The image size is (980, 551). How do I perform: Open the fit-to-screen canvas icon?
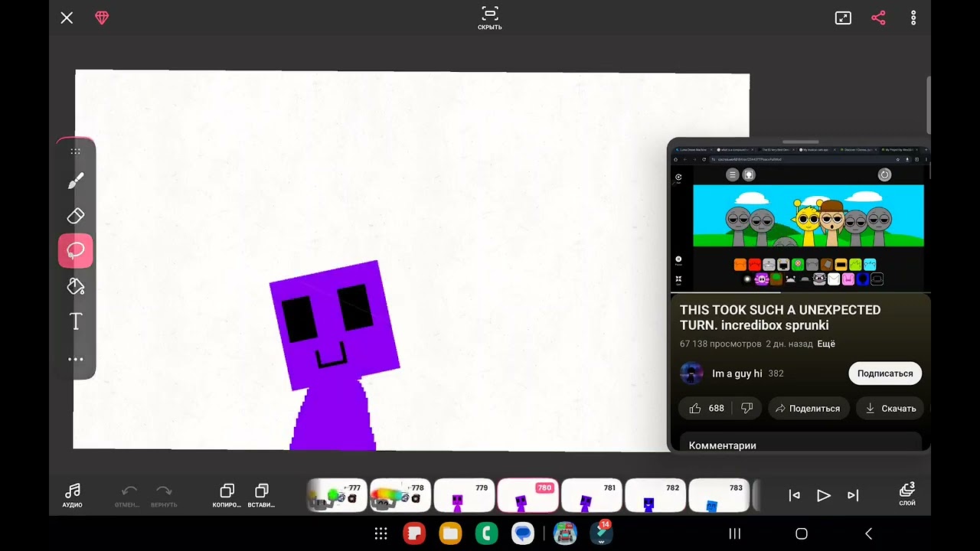[x=843, y=18]
